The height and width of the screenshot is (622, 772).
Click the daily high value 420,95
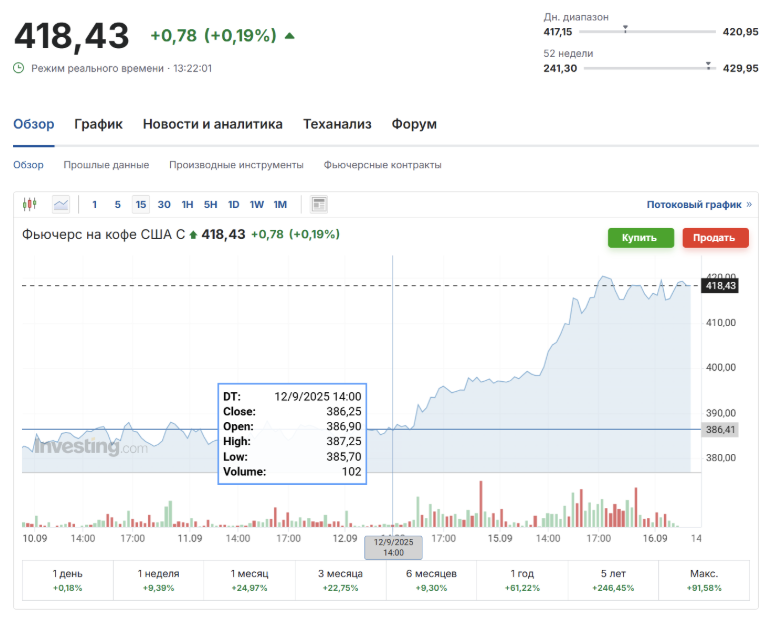(x=740, y=32)
